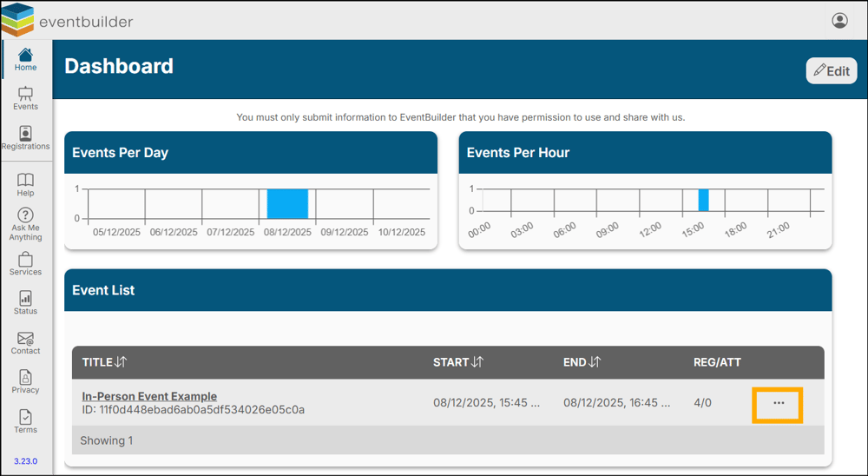Sort event list by Title column
Screen dimensions: 868x476
click(121, 362)
